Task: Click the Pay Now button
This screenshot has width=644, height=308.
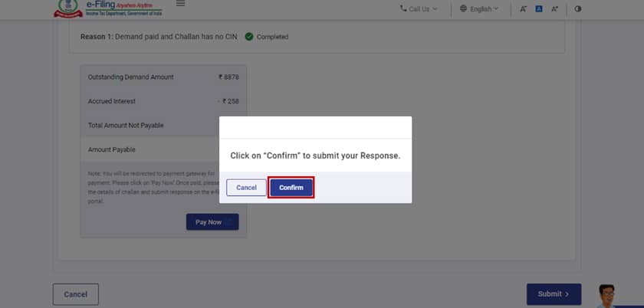Action: pyautogui.click(x=212, y=221)
